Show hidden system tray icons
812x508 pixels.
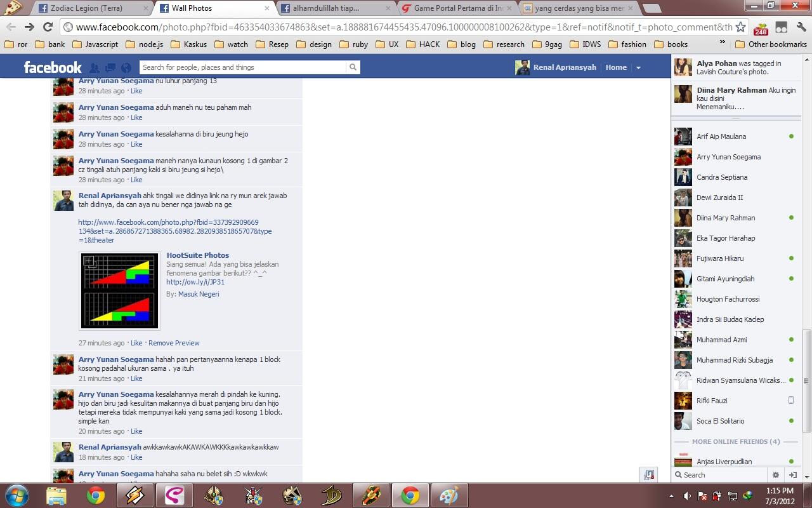672,495
